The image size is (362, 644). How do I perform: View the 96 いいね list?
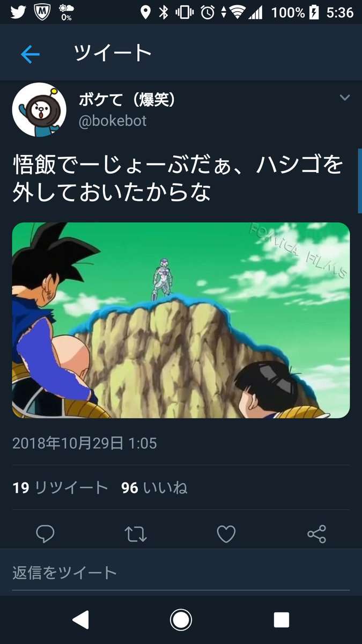pyautogui.click(x=154, y=488)
